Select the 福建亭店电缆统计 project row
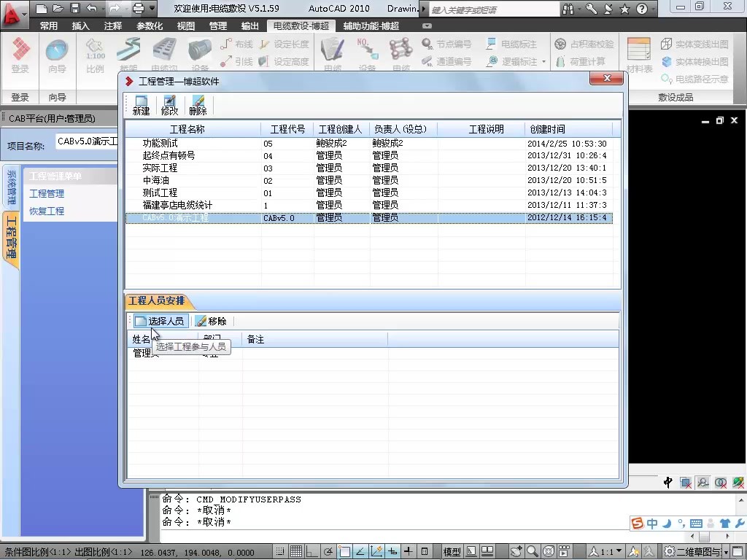 369,205
